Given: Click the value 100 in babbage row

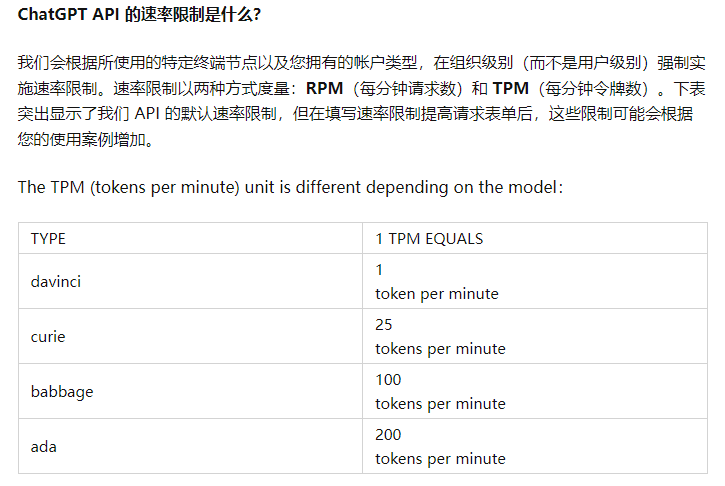Looking at the screenshot, I should click(388, 380).
